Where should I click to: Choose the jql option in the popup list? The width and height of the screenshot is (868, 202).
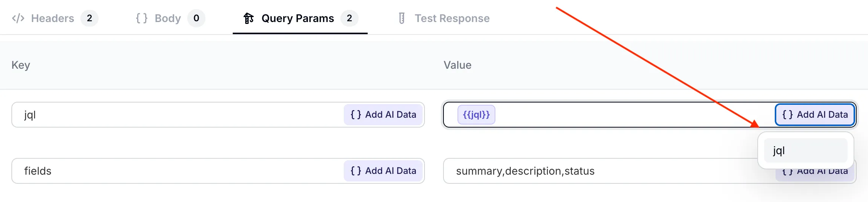point(805,151)
